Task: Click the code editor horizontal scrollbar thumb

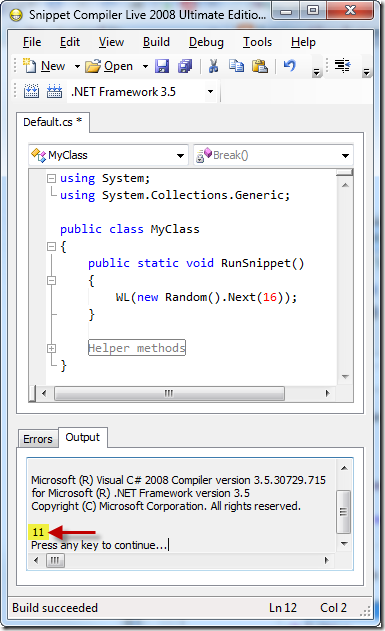Action: [x=169, y=393]
